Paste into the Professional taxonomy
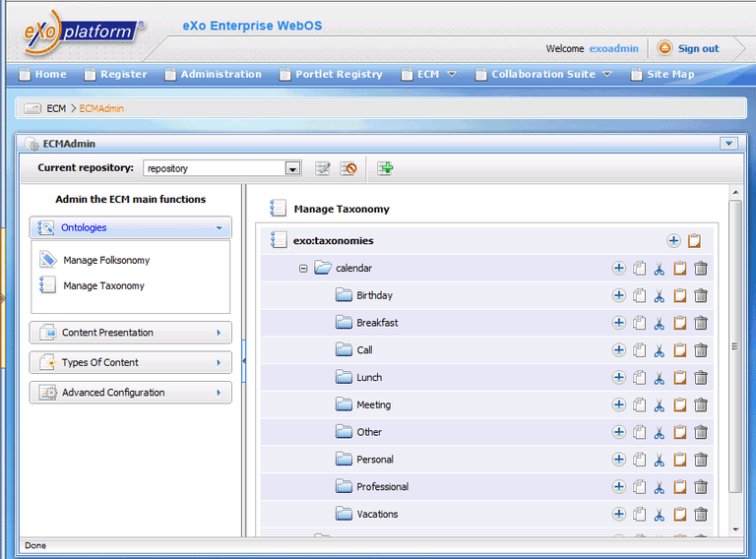 [x=680, y=487]
